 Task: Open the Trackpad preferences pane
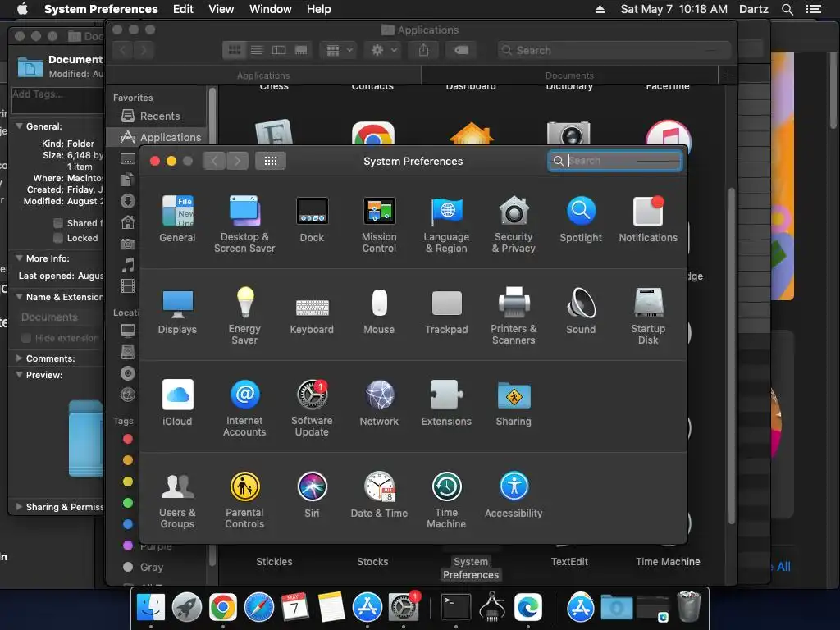click(446, 311)
